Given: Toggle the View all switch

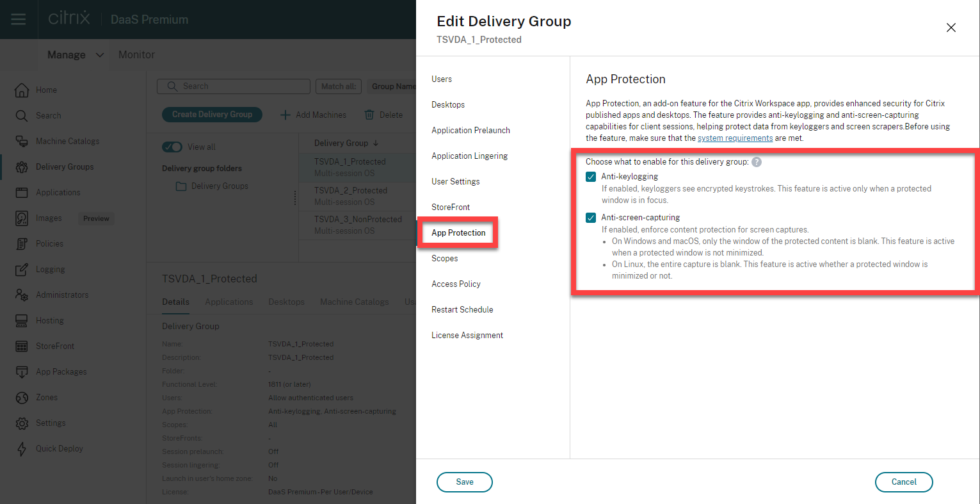Looking at the screenshot, I should click(172, 147).
